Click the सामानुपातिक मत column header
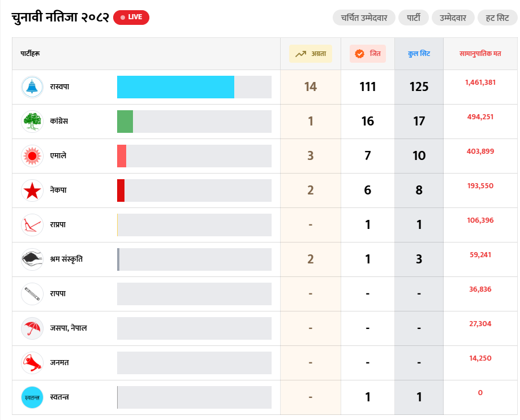This screenshot has height=420, width=520. coord(480,54)
